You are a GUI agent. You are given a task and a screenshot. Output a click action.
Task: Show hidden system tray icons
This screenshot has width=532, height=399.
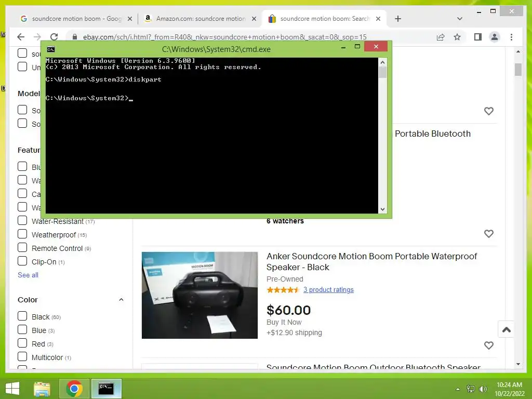click(x=458, y=389)
